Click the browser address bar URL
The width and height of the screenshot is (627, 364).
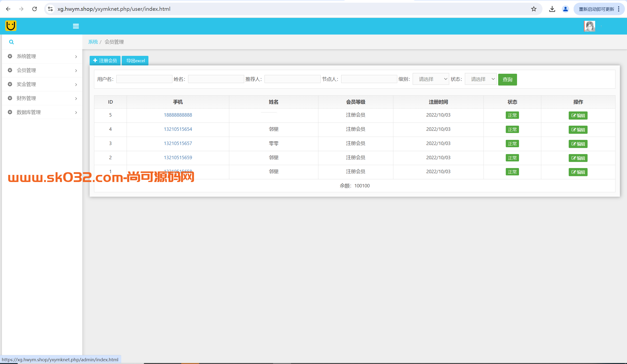pyautogui.click(x=114, y=9)
